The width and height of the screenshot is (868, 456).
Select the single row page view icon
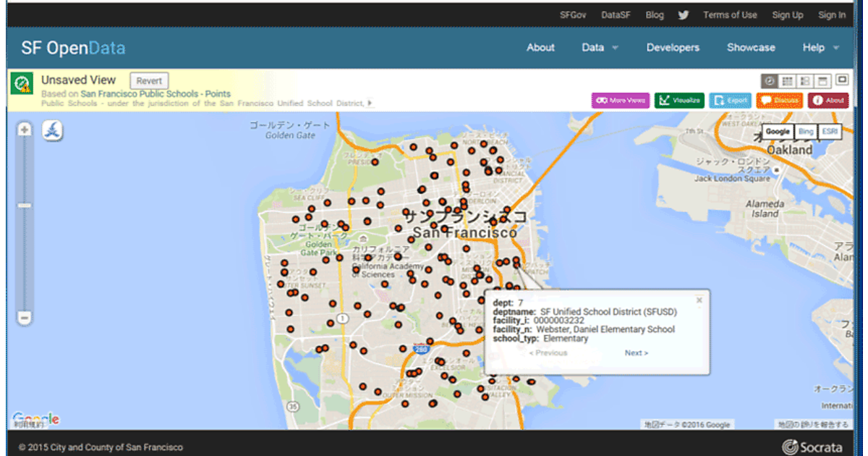(x=823, y=80)
